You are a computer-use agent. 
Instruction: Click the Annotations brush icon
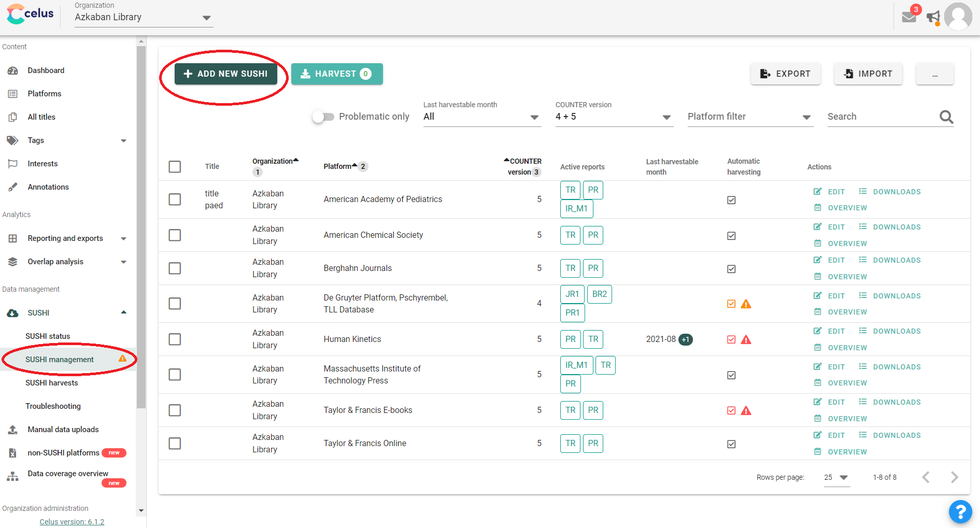[13, 187]
